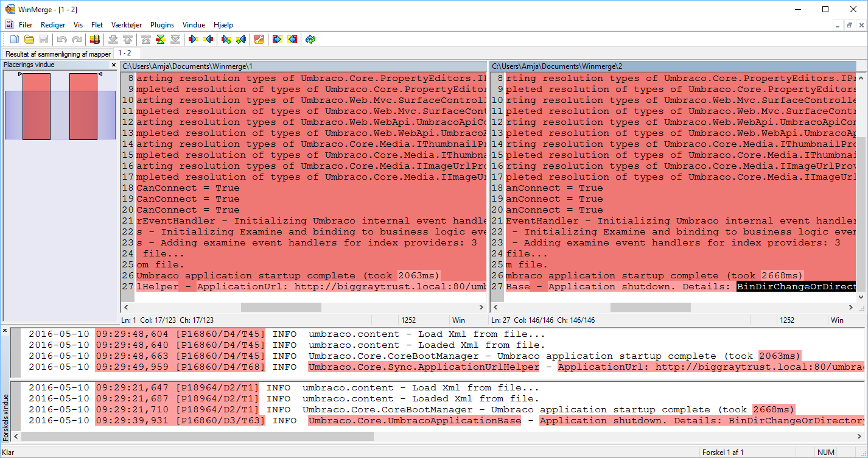Screen dimensions: 868x458
Task: Click left pane horizontal scrollbar thumb
Action: [281, 308]
